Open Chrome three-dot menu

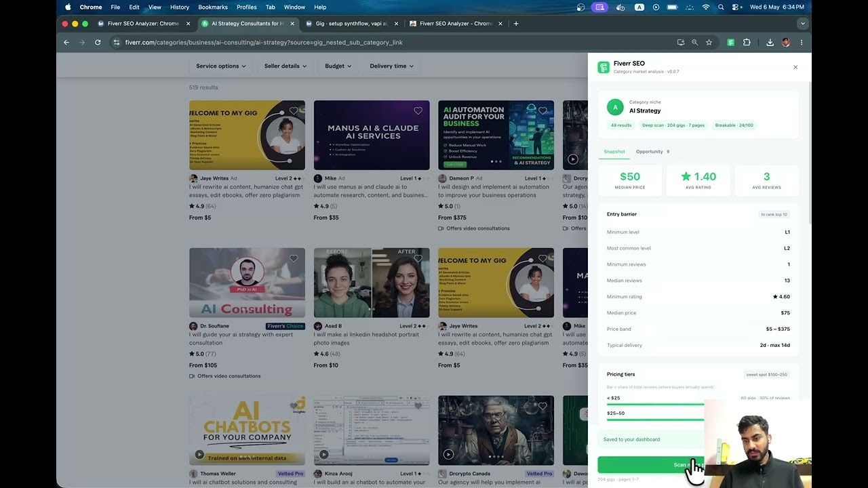[801, 42]
